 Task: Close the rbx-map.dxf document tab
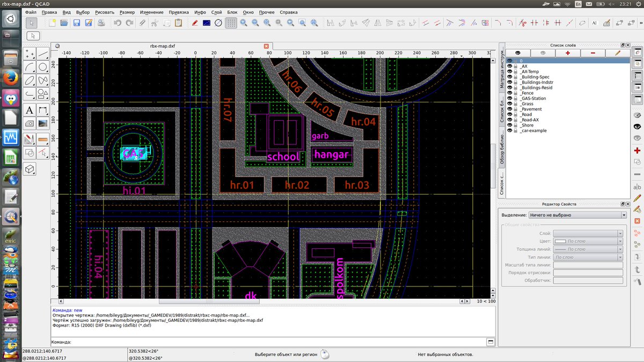(x=266, y=46)
